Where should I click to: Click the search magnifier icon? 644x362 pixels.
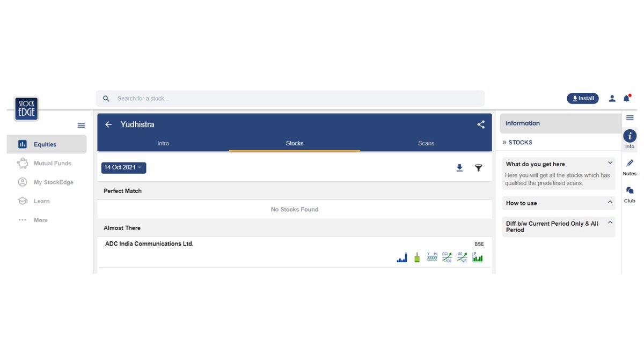tap(106, 99)
